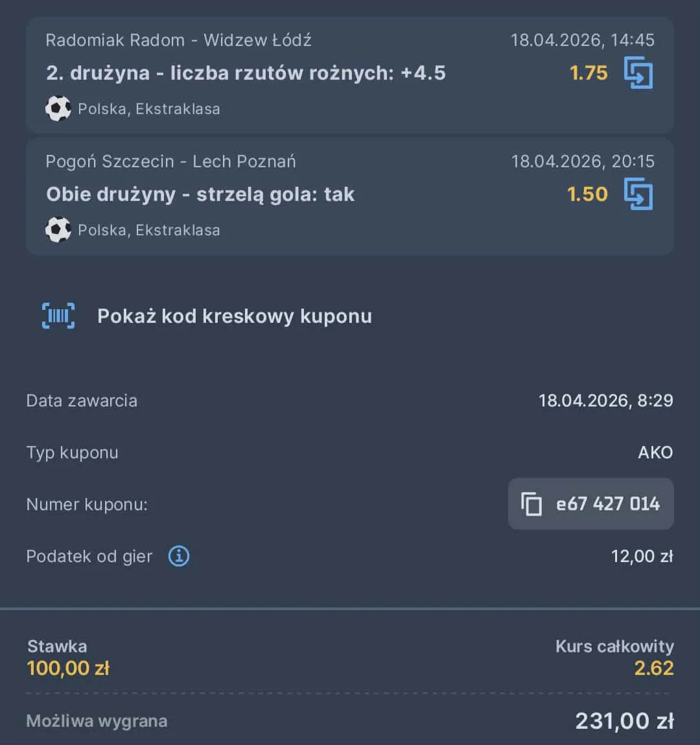Click the blue swap icon on the second bet
The image size is (700, 745).
pyautogui.click(x=639, y=194)
